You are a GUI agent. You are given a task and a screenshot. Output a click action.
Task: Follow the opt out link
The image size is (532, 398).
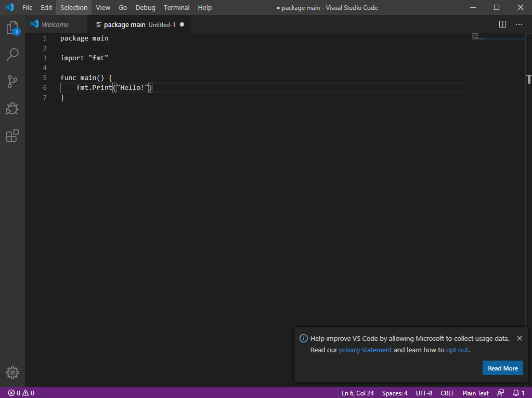pyautogui.click(x=457, y=350)
